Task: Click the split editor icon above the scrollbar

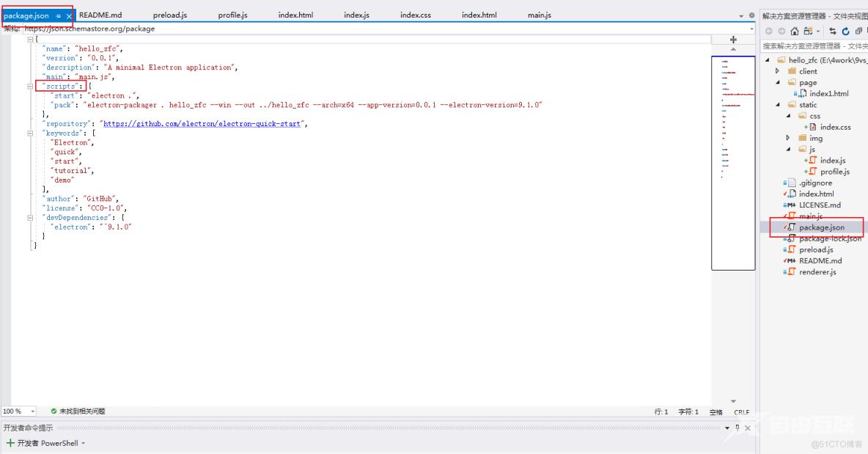Action: point(733,40)
